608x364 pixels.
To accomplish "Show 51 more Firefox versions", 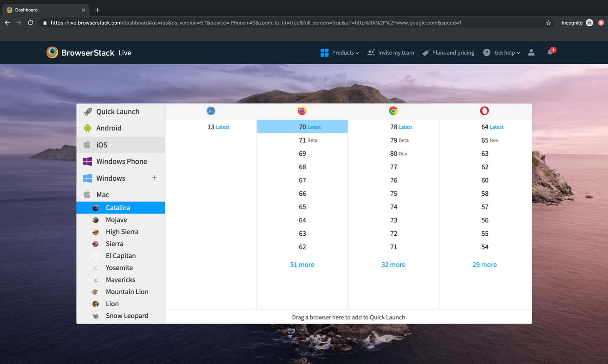I will pyautogui.click(x=302, y=264).
